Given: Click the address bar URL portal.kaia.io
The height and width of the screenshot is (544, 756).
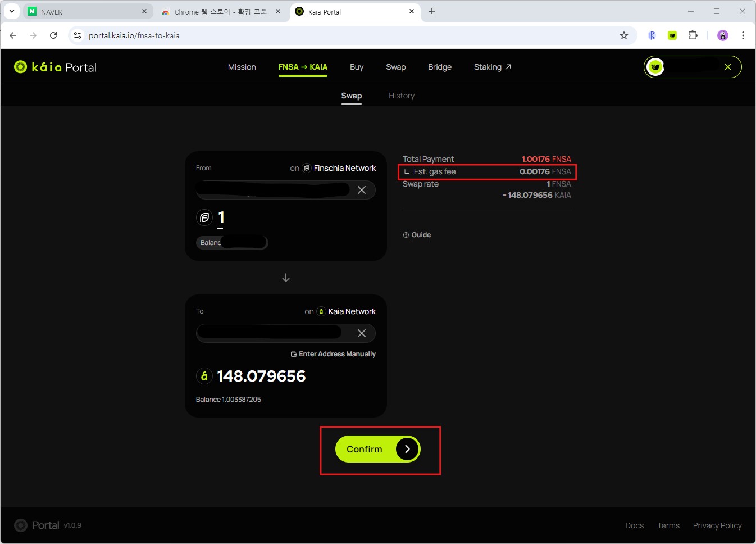Looking at the screenshot, I should pyautogui.click(x=134, y=35).
